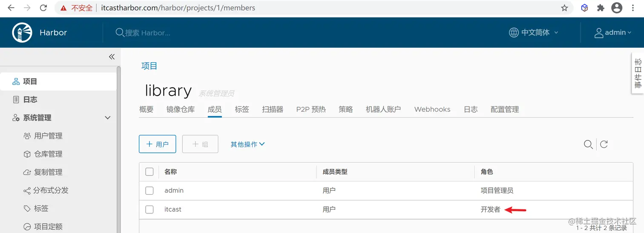Open the 中文简体 language dropdown

[534, 32]
